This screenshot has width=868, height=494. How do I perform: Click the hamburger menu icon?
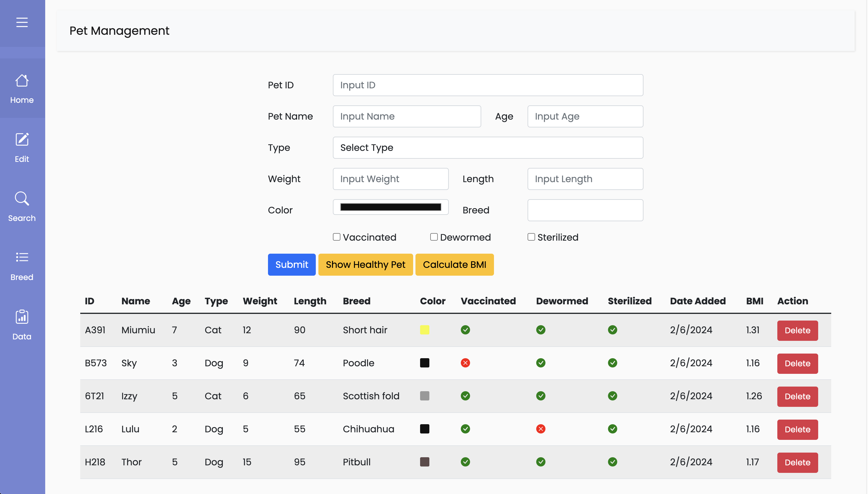(22, 22)
